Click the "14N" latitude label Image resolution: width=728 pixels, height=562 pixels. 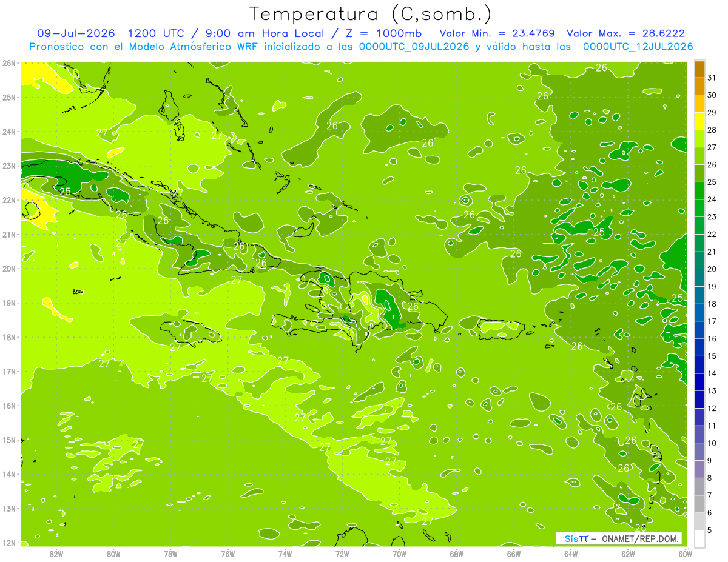tap(8, 474)
